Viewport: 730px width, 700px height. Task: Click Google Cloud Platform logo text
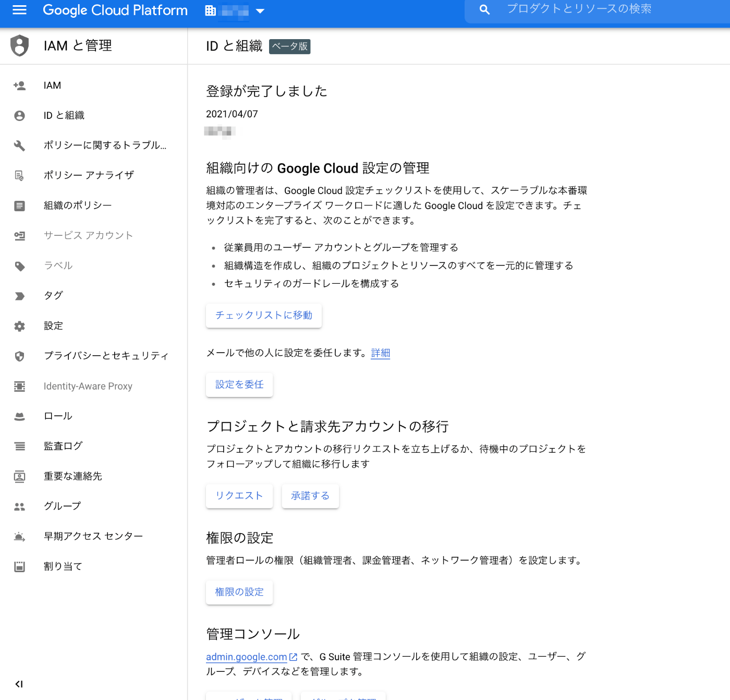coord(115,10)
